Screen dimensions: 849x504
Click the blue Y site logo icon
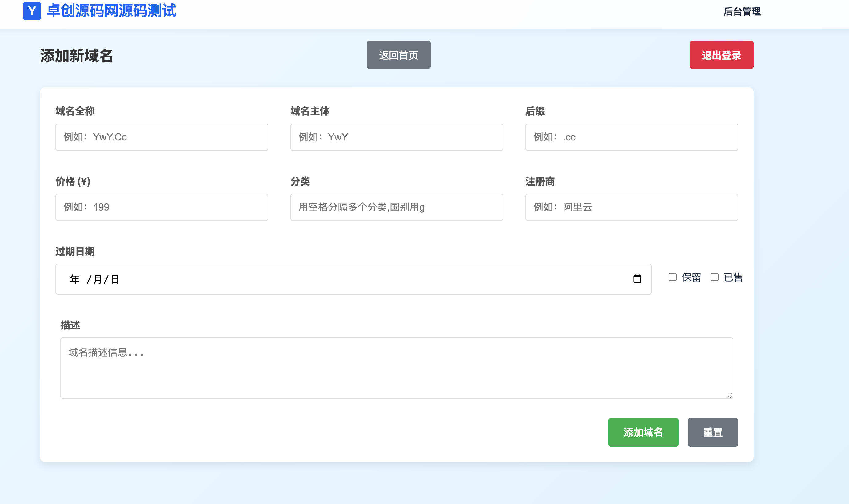point(32,11)
